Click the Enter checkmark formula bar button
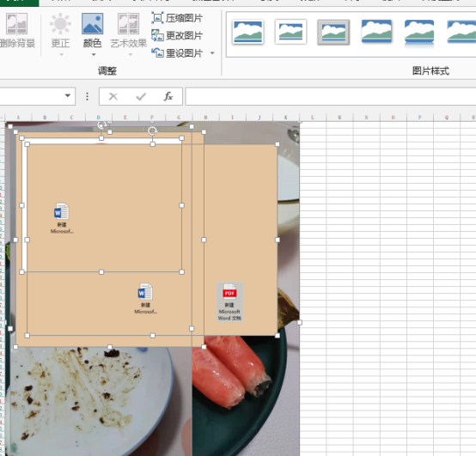The width and height of the screenshot is (476, 456). coord(141,96)
